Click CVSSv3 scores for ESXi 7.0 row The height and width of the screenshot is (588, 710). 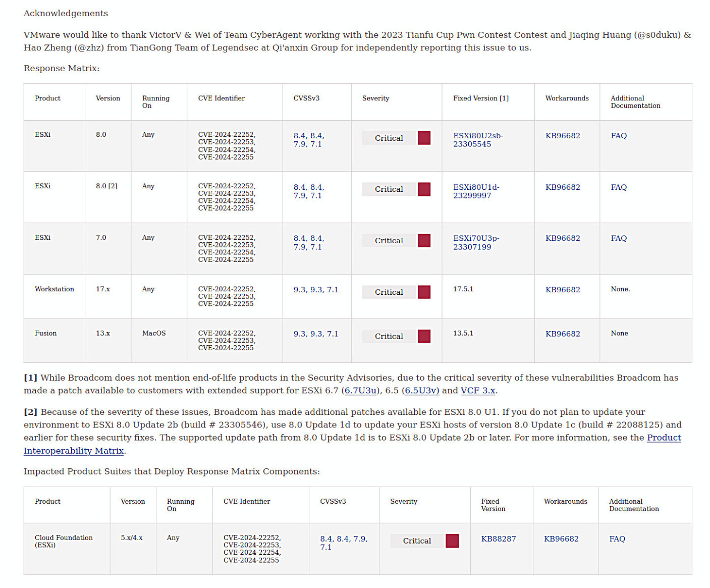pyautogui.click(x=309, y=242)
